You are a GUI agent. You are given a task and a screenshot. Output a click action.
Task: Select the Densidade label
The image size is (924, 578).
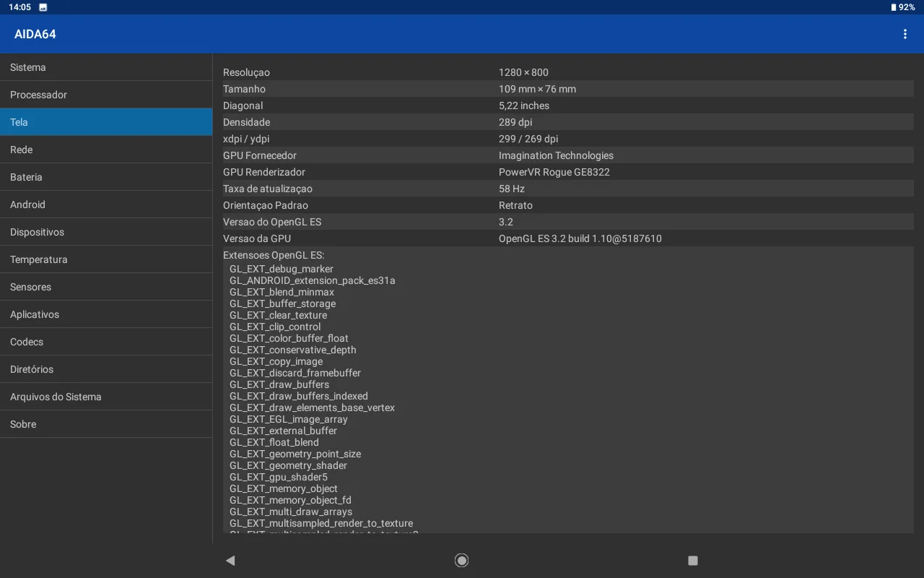pos(246,122)
